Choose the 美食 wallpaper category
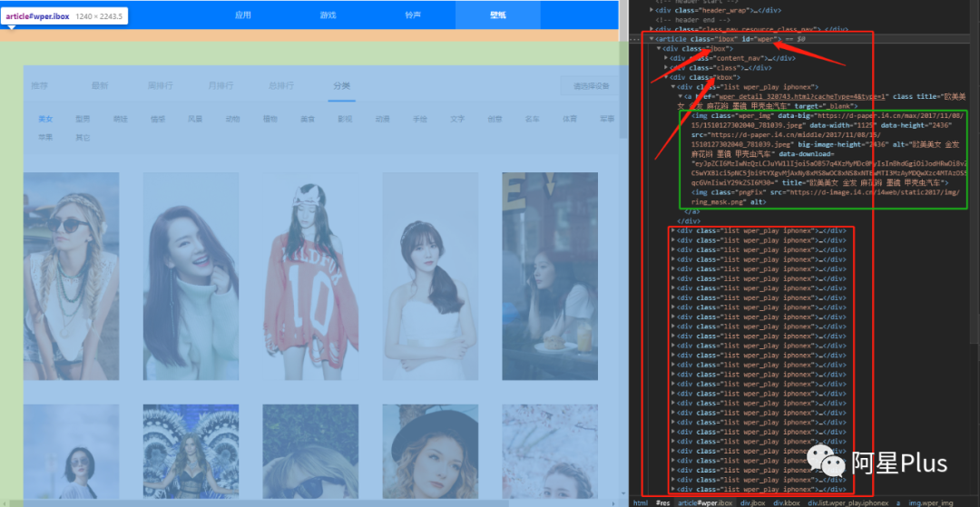Image resolution: width=980 pixels, height=507 pixels. pyautogui.click(x=308, y=119)
